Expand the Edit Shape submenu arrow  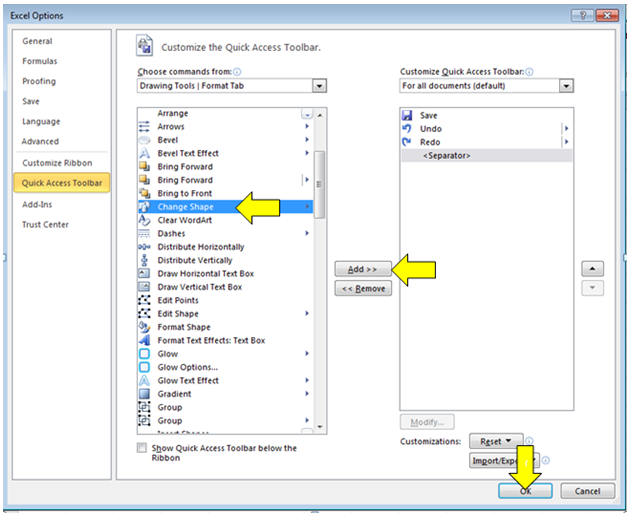point(307,313)
